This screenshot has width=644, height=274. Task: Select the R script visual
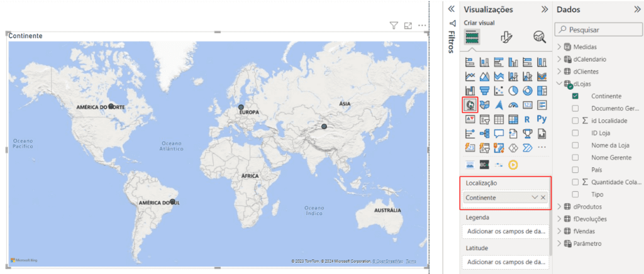(528, 119)
